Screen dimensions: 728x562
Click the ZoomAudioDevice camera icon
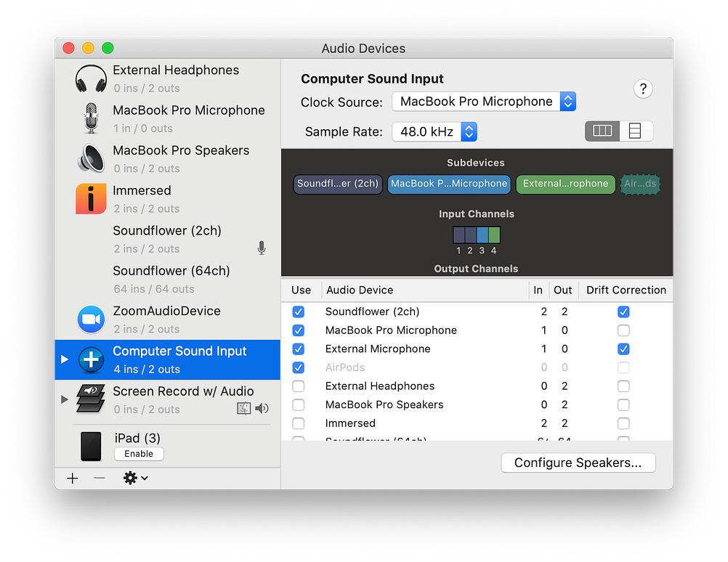(x=90, y=319)
